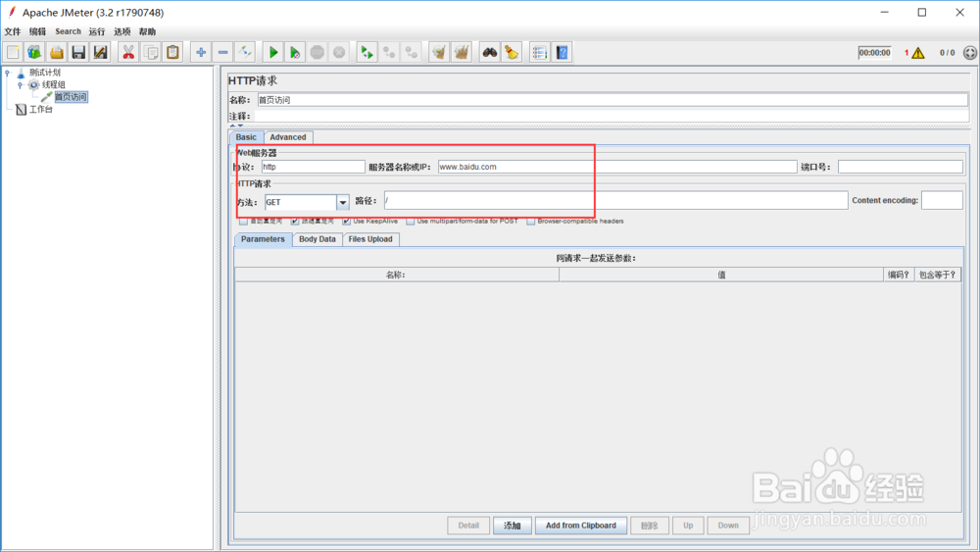This screenshot has height=552, width=980.
Task: Click the 路径 path input field
Action: [x=615, y=201]
